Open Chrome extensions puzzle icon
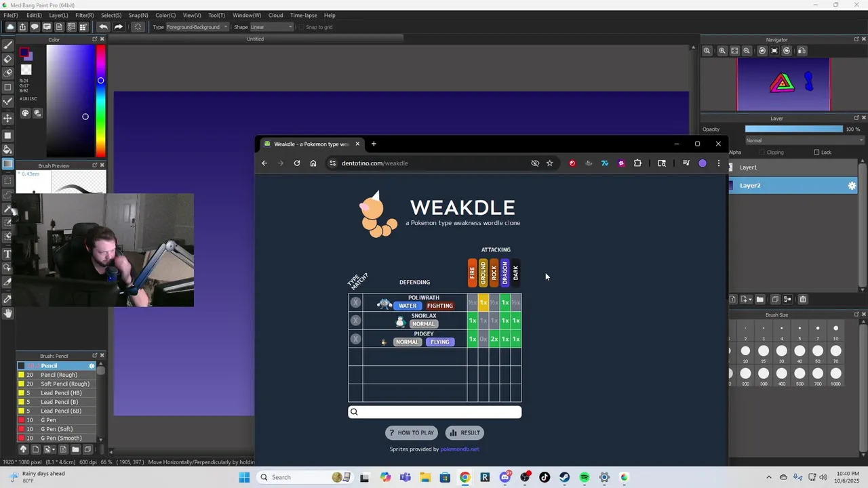Viewport: 868px width, 488px height. point(637,163)
